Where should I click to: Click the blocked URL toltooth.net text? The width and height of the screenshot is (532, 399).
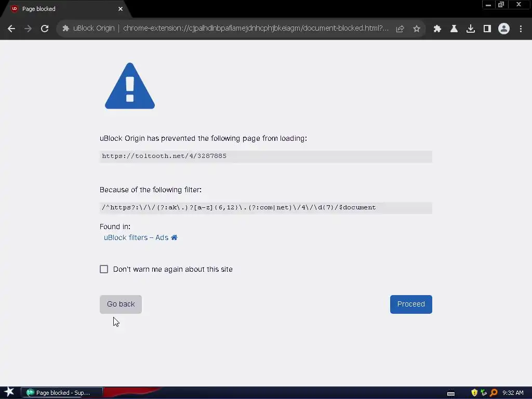point(164,156)
